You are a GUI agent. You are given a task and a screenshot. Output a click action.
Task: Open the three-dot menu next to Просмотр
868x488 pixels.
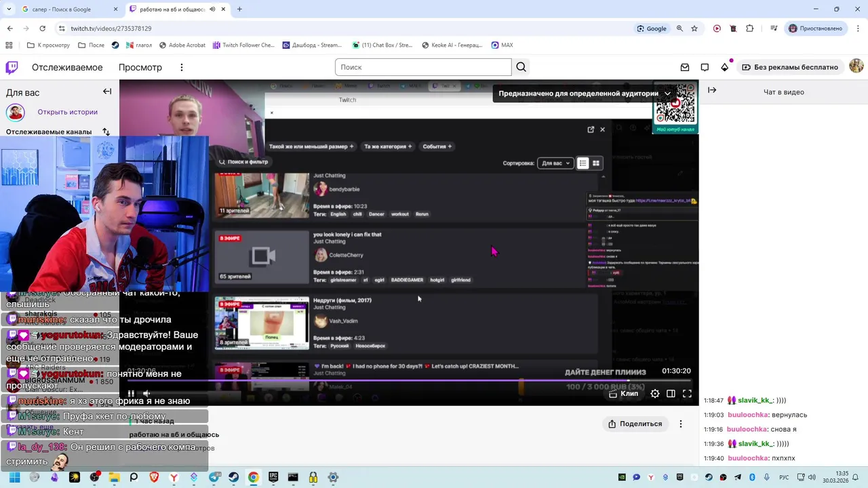[181, 67]
